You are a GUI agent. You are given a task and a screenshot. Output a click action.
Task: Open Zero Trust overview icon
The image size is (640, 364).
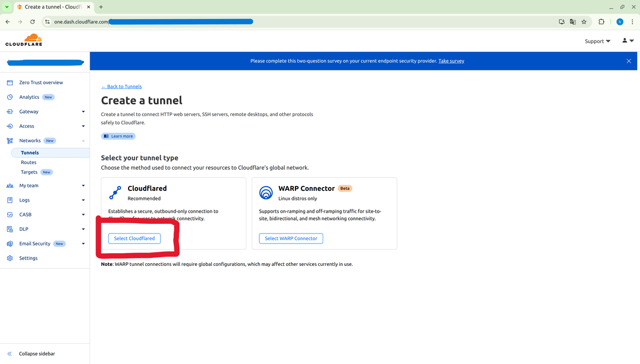pos(10,83)
